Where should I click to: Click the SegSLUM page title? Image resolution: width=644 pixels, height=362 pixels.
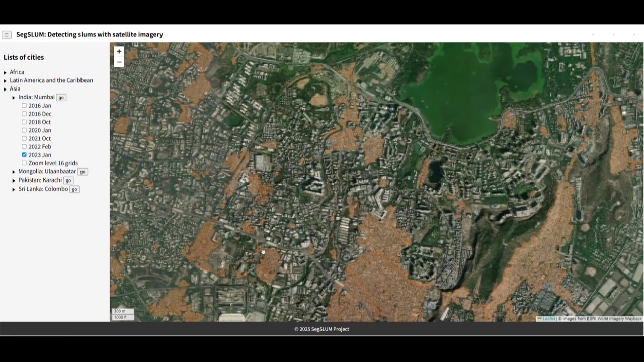(90, 35)
